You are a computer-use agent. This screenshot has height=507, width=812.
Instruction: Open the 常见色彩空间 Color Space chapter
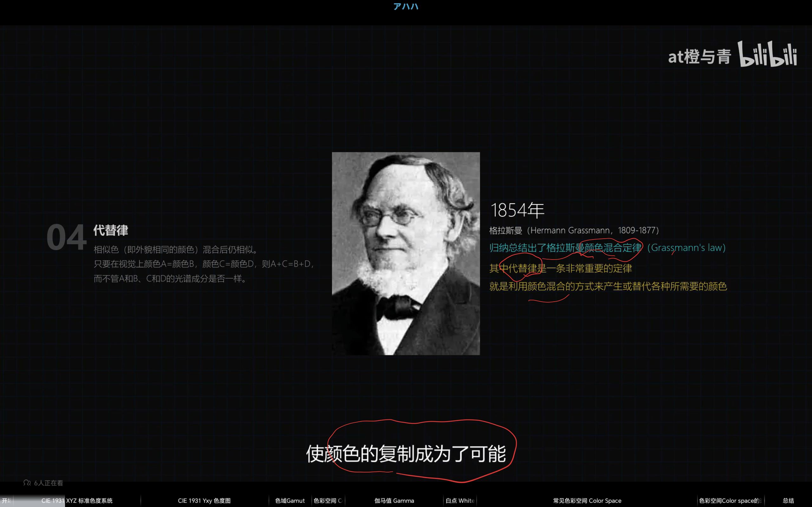tap(587, 501)
